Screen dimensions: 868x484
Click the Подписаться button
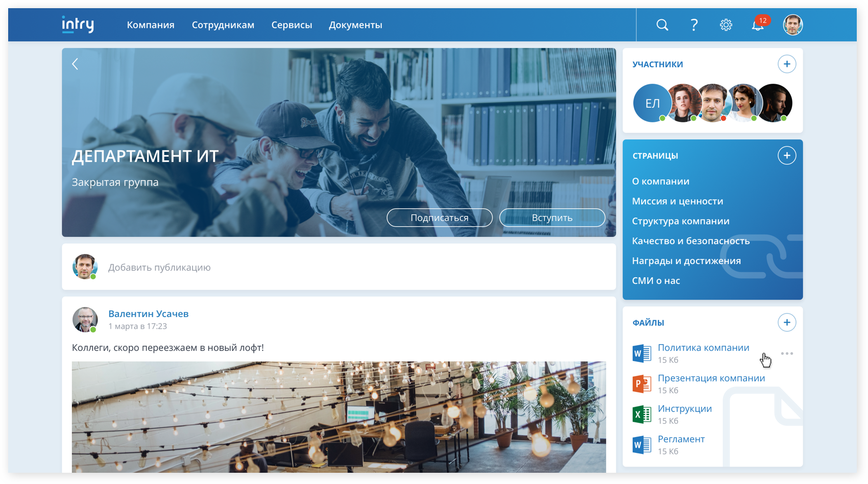coord(439,217)
